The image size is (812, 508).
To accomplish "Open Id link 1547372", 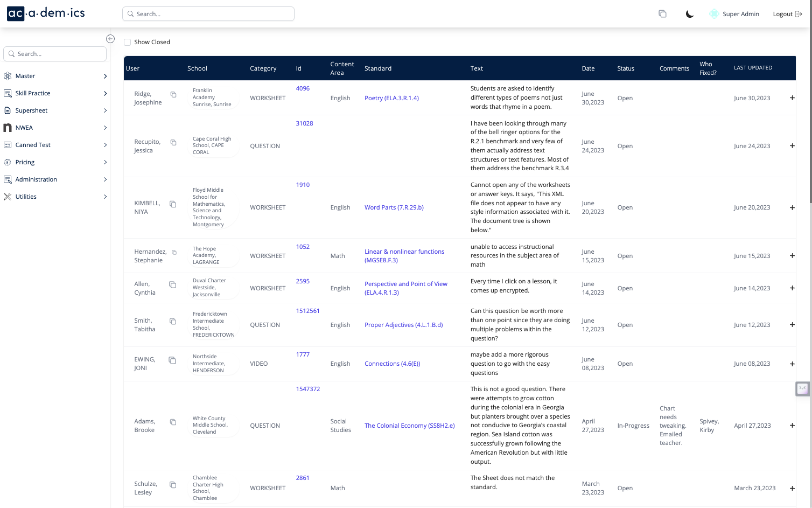I will (x=308, y=389).
